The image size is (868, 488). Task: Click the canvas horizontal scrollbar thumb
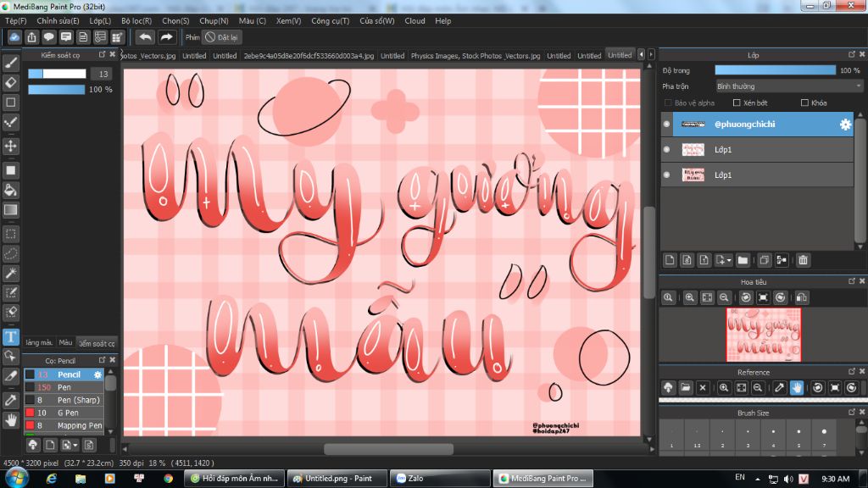(x=388, y=449)
